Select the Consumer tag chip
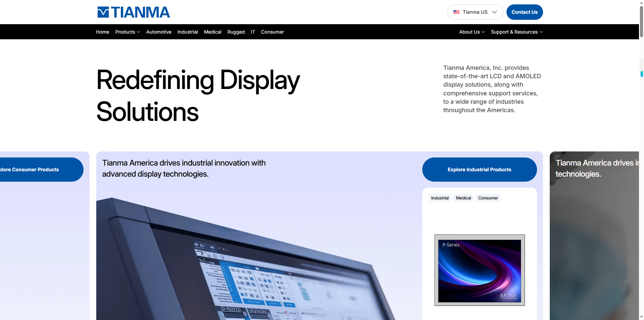This screenshot has width=644, height=320. (x=488, y=198)
